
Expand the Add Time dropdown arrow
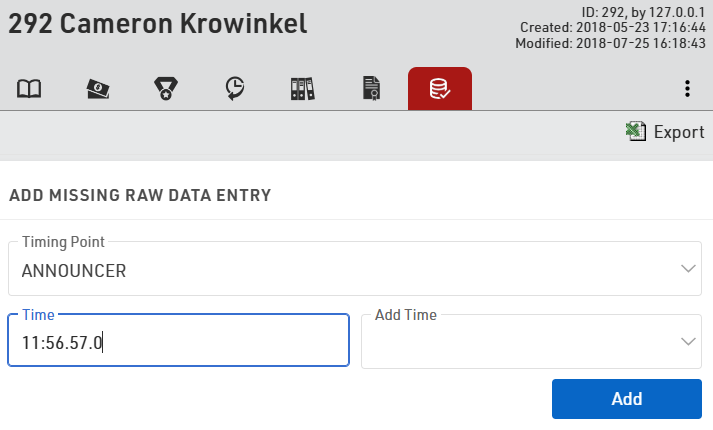click(688, 342)
